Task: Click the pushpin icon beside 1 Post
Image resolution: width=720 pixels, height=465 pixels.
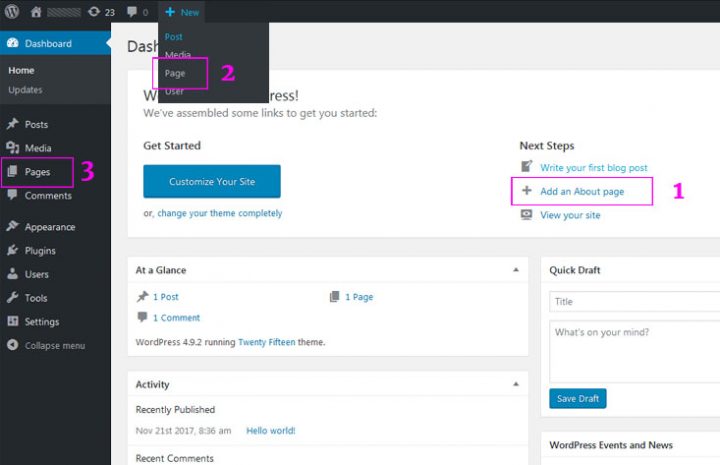Action: click(143, 297)
